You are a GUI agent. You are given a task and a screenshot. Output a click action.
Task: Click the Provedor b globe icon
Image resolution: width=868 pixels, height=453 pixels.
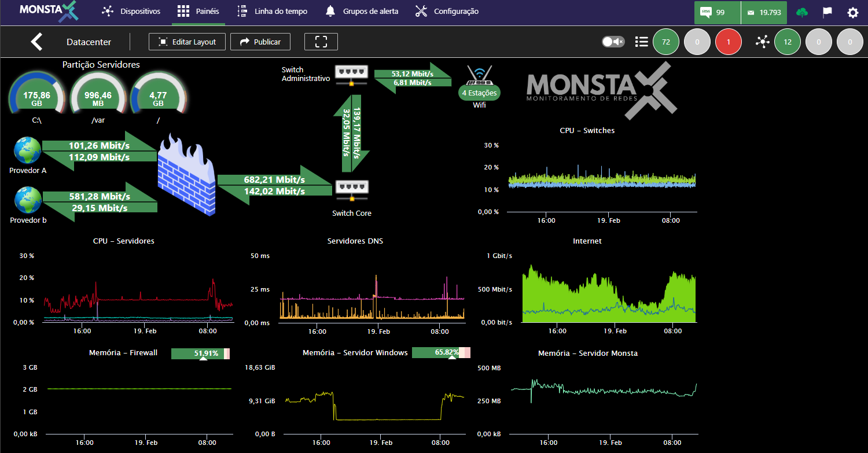28,200
